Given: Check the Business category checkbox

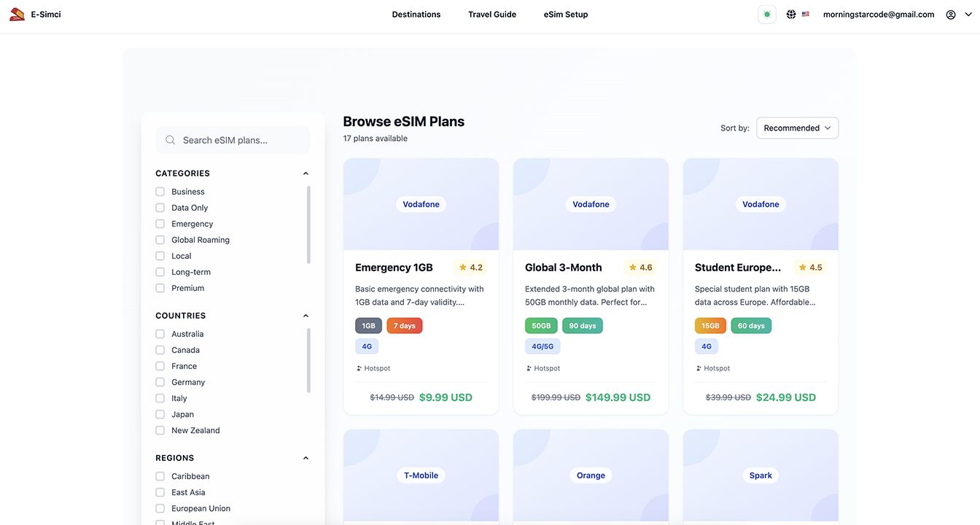Looking at the screenshot, I should point(160,192).
